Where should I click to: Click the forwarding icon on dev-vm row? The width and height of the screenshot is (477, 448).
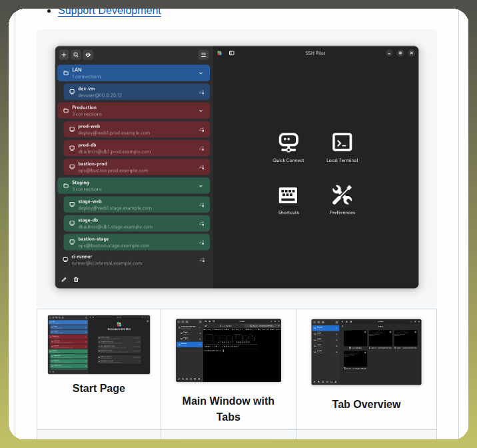pyautogui.click(x=202, y=92)
